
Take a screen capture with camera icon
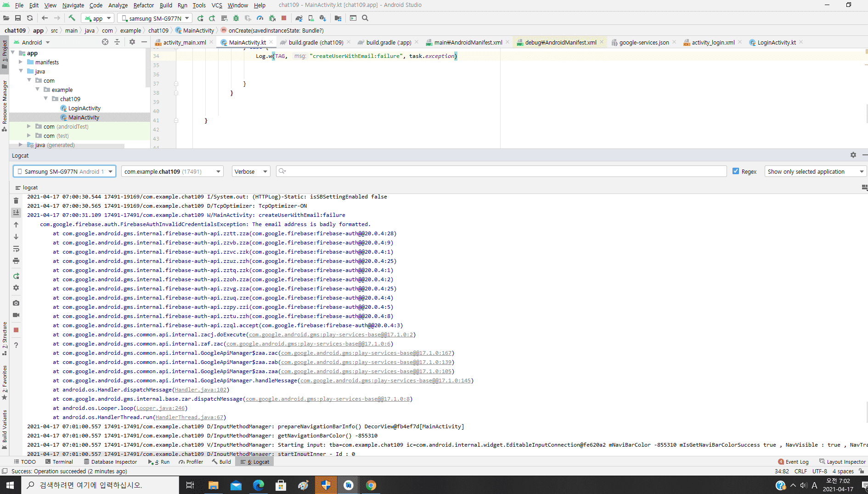click(x=16, y=303)
